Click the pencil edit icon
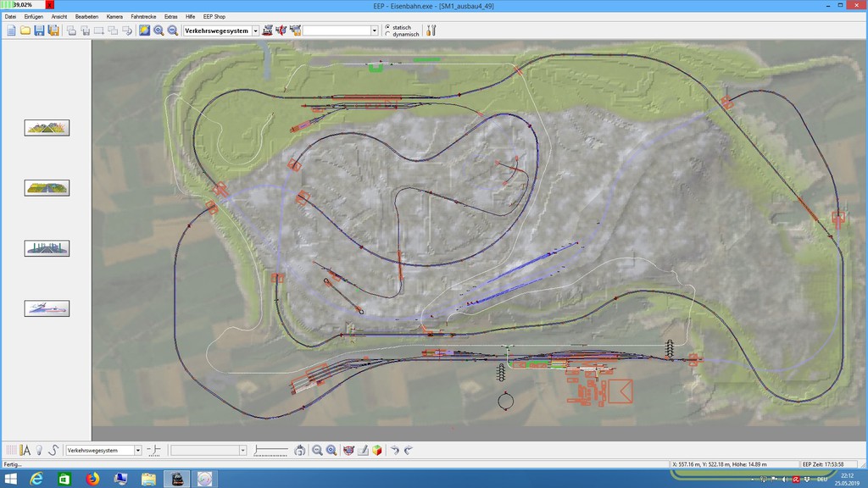The width and height of the screenshot is (868, 488). (x=363, y=451)
